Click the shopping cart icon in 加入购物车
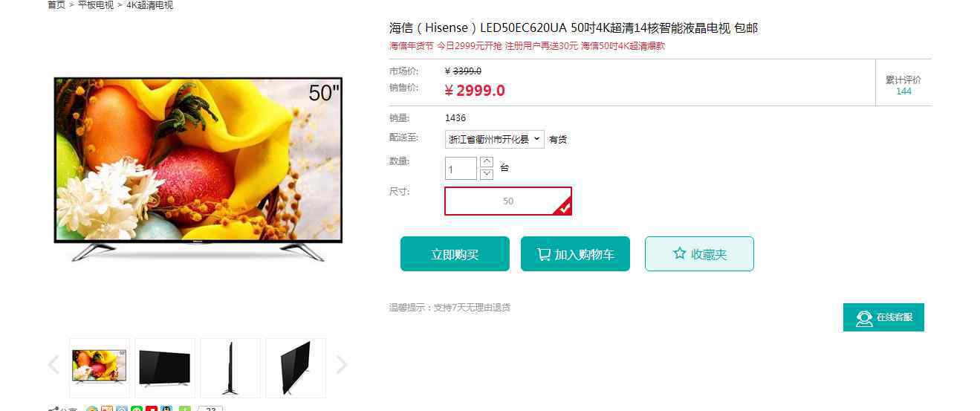Image resolution: width=980 pixels, height=411 pixels. point(544,254)
